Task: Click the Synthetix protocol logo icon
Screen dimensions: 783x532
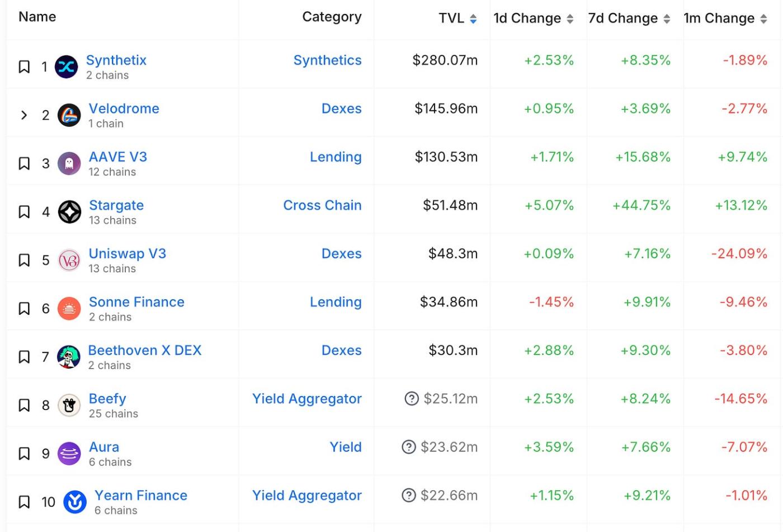Action: (67, 67)
